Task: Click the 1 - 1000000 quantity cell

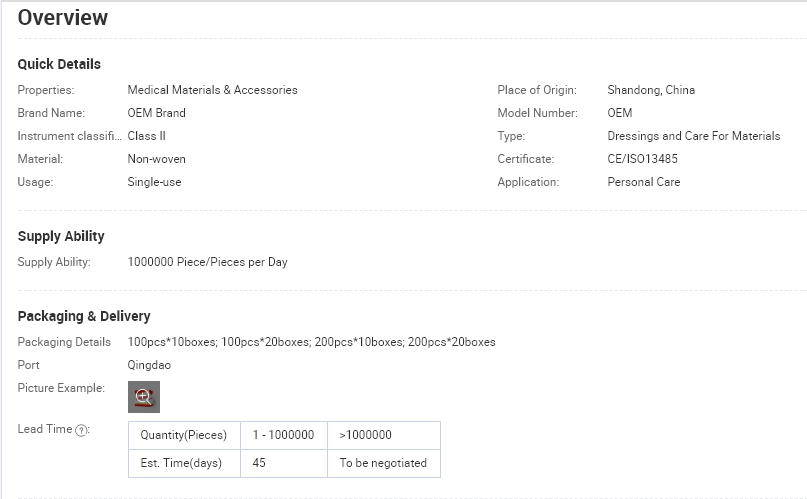Action: [284, 435]
